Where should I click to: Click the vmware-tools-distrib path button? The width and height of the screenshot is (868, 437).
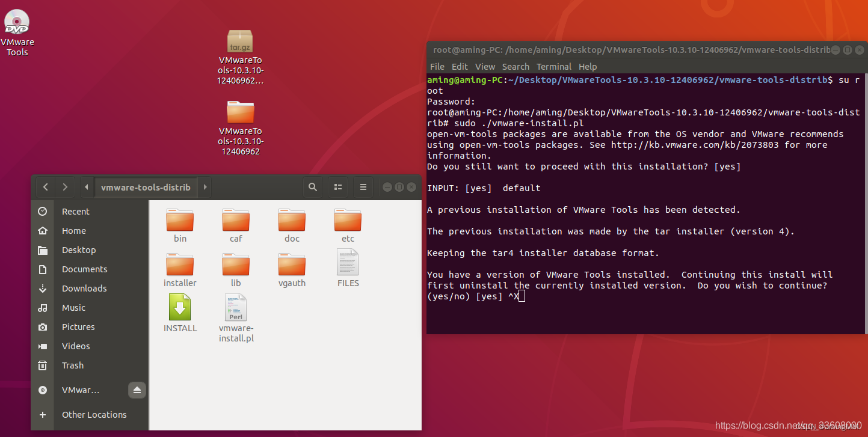[x=146, y=187]
